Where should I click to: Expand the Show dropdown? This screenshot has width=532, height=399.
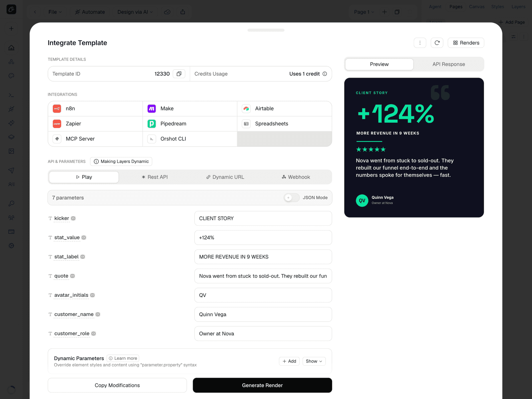click(x=314, y=361)
